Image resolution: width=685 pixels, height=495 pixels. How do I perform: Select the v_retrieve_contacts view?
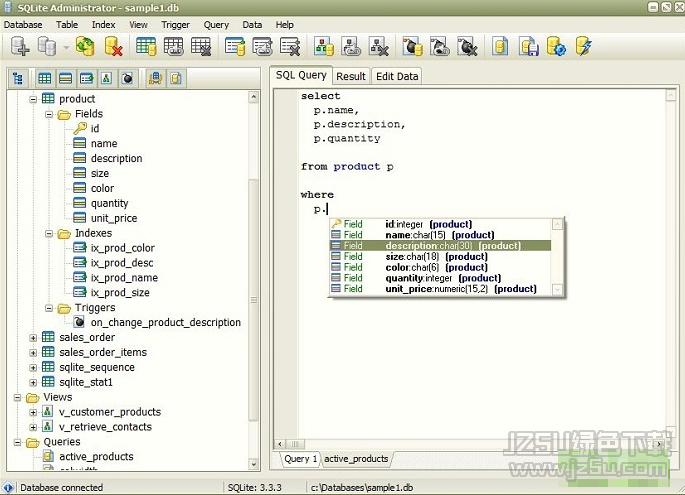[105, 427]
